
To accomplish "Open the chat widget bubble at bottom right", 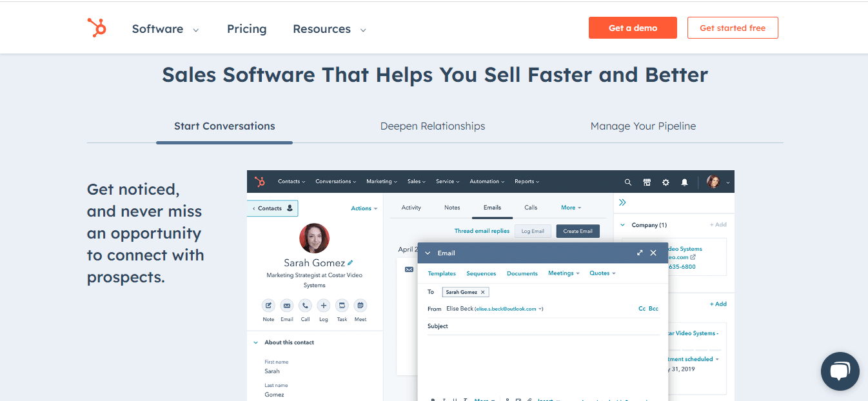I will click(840, 371).
